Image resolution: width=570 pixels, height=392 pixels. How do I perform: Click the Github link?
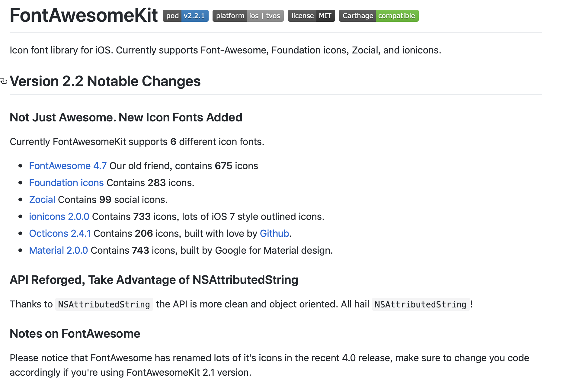click(274, 233)
